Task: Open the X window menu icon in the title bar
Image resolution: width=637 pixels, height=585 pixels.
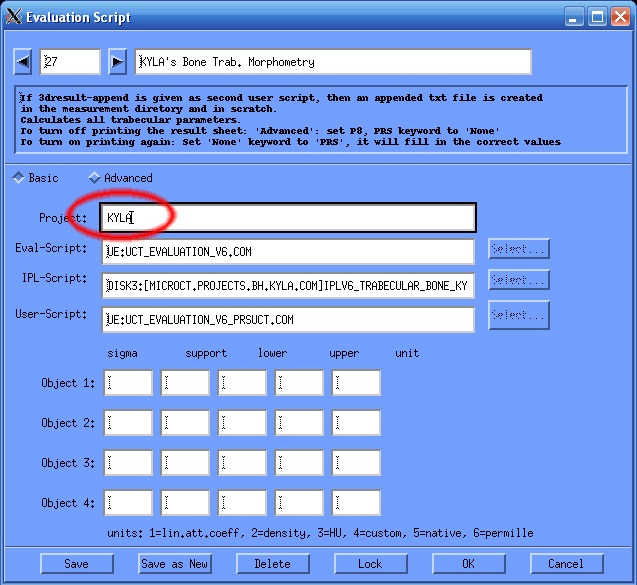Action: coord(13,17)
